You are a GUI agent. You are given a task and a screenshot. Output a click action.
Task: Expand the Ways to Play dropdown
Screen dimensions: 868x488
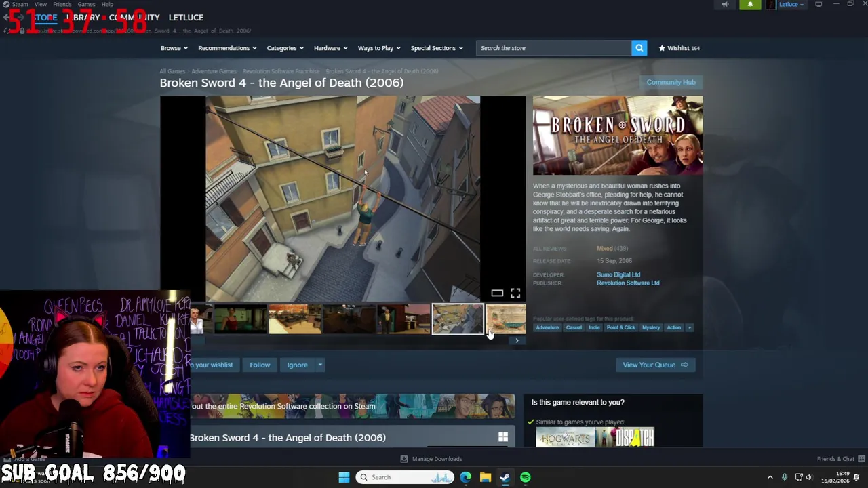[379, 48]
